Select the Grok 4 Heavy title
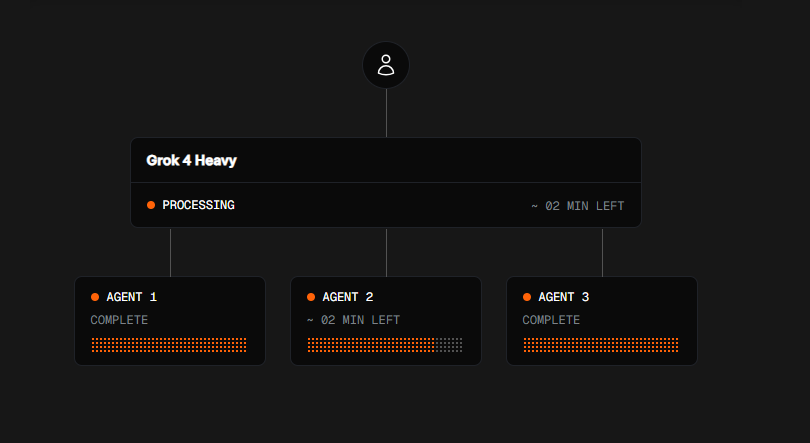The height and width of the screenshot is (443, 810). (191, 161)
